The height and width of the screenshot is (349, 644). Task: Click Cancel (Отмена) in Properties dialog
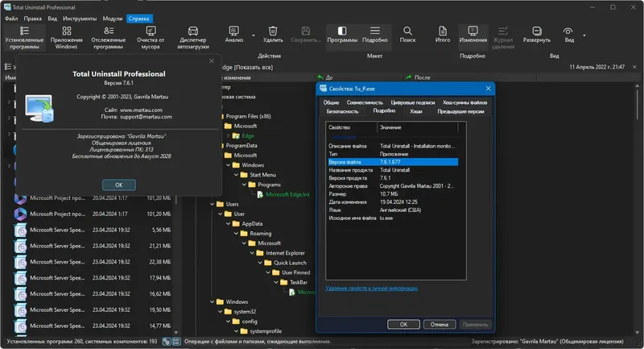pos(439,324)
